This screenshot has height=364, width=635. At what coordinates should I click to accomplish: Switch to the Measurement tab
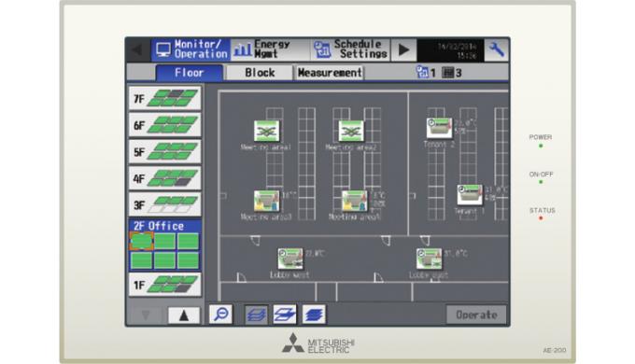click(x=330, y=73)
